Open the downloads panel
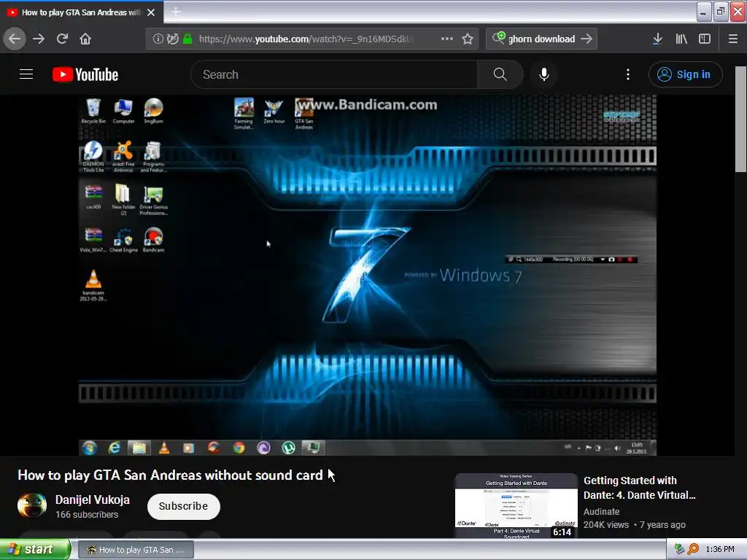747x560 pixels. pyautogui.click(x=657, y=39)
